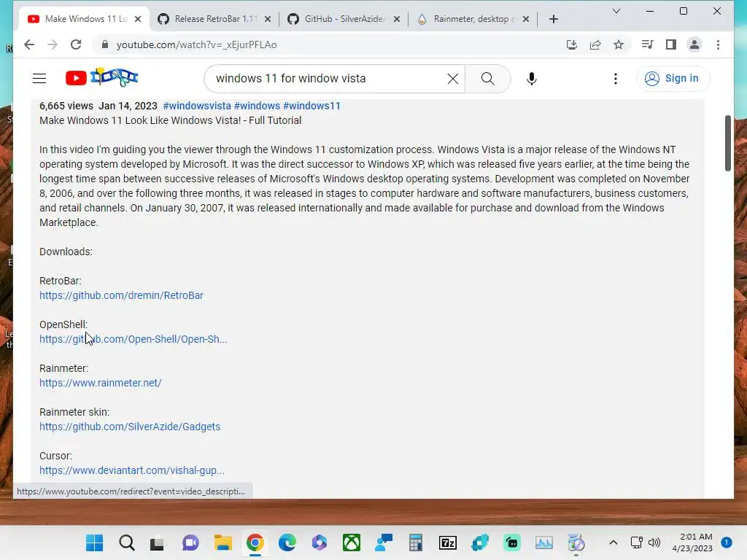747x560 pixels.
Task: Show hidden tray icons chevron
Action: pyautogui.click(x=614, y=542)
